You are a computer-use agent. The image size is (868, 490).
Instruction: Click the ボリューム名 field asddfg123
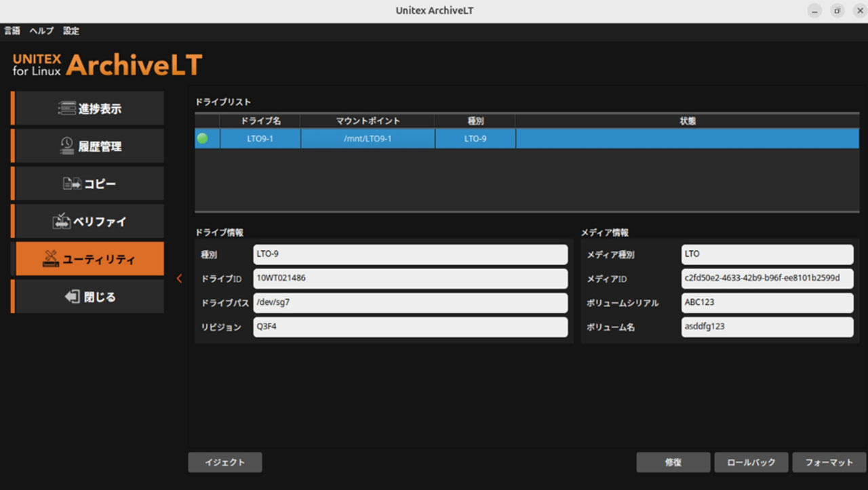[767, 327]
